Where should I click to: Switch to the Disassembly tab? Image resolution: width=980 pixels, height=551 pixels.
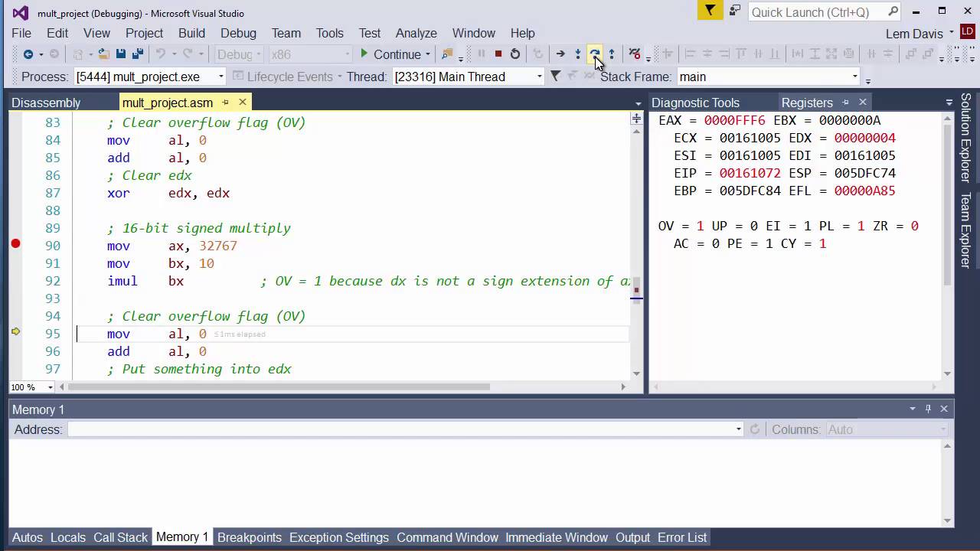[46, 103]
